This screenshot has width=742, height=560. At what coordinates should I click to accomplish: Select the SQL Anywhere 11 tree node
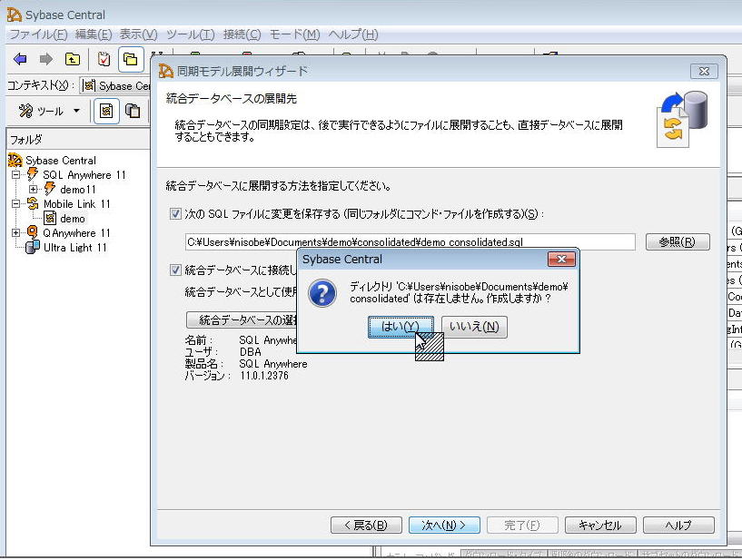pos(84,174)
